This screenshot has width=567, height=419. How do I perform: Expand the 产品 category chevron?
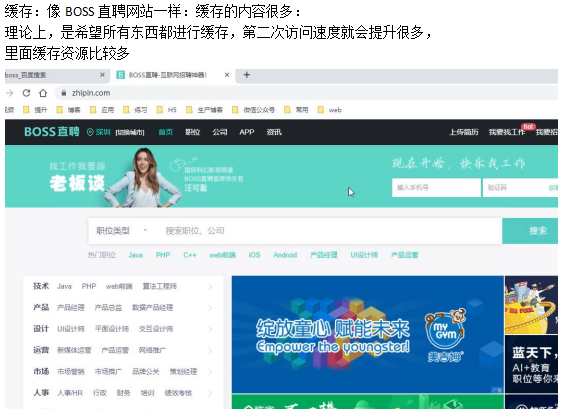(x=210, y=308)
